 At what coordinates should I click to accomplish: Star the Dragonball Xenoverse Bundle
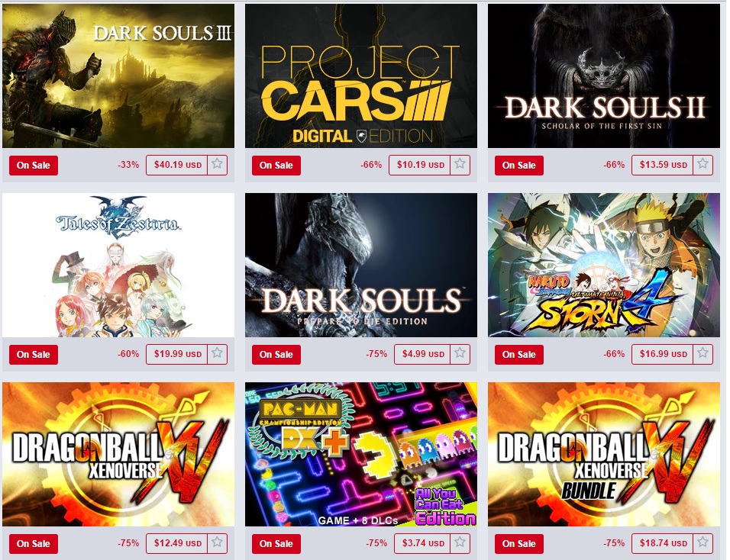pyautogui.click(x=703, y=543)
